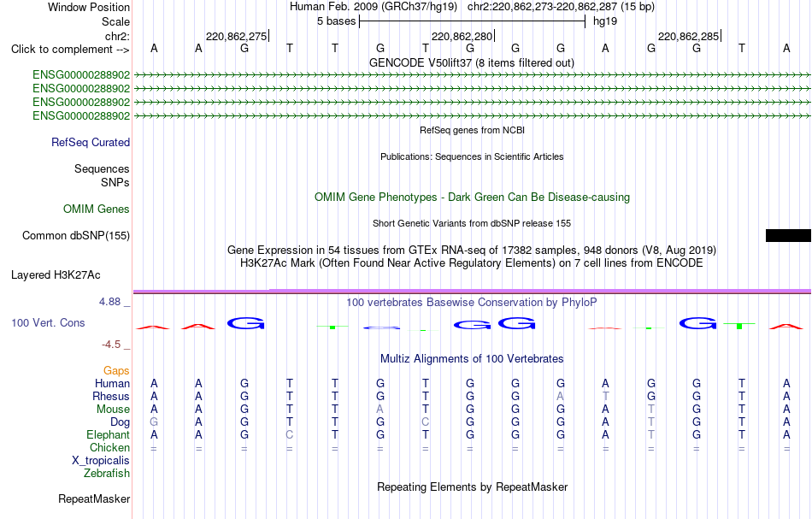Click the grey T in Elephant row
The image size is (812, 519).
tap(651, 434)
